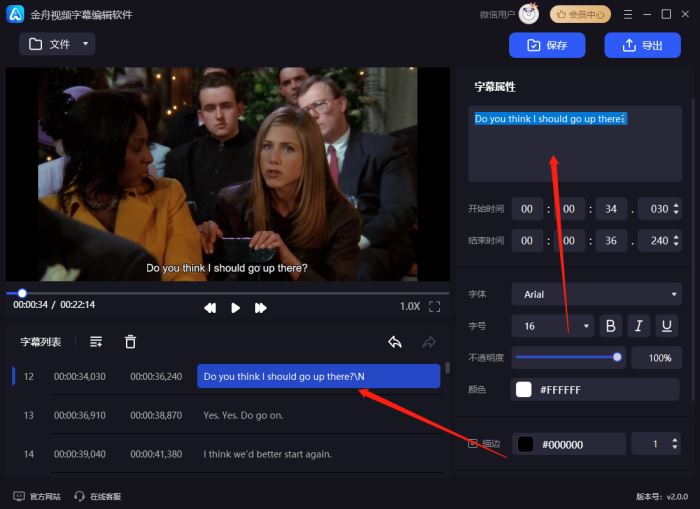Open 在线客服 online support
700x509 pixels.
98,496
